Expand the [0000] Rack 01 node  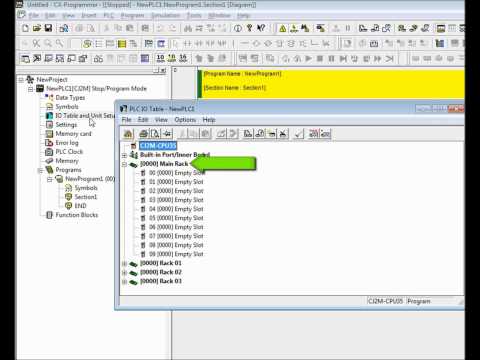click(x=124, y=263)
